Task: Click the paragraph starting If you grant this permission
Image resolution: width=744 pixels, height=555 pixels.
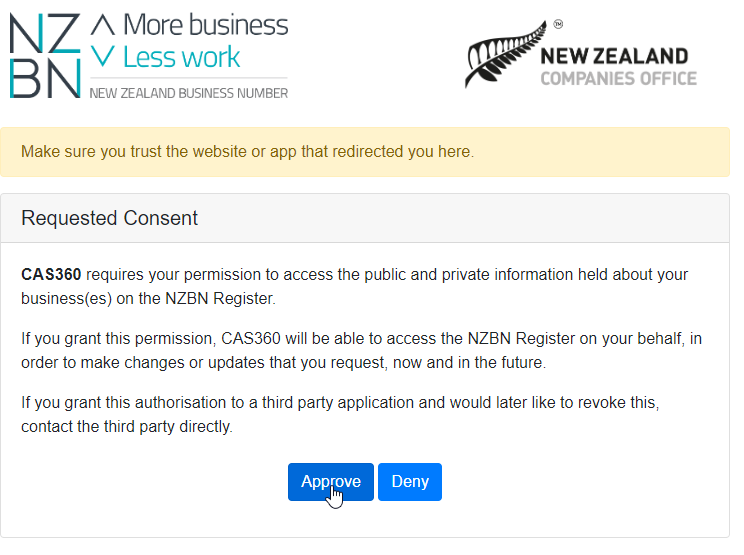Action: [x=361, y=351]
